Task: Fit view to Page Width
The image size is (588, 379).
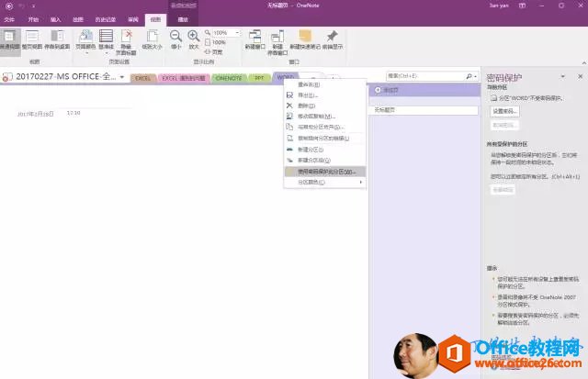Action: pyautogui.click(x=214, y=52)
